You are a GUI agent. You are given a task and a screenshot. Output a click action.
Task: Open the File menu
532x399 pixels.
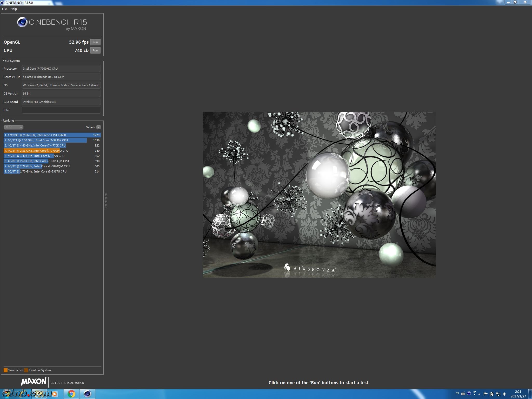coord(4,9)
